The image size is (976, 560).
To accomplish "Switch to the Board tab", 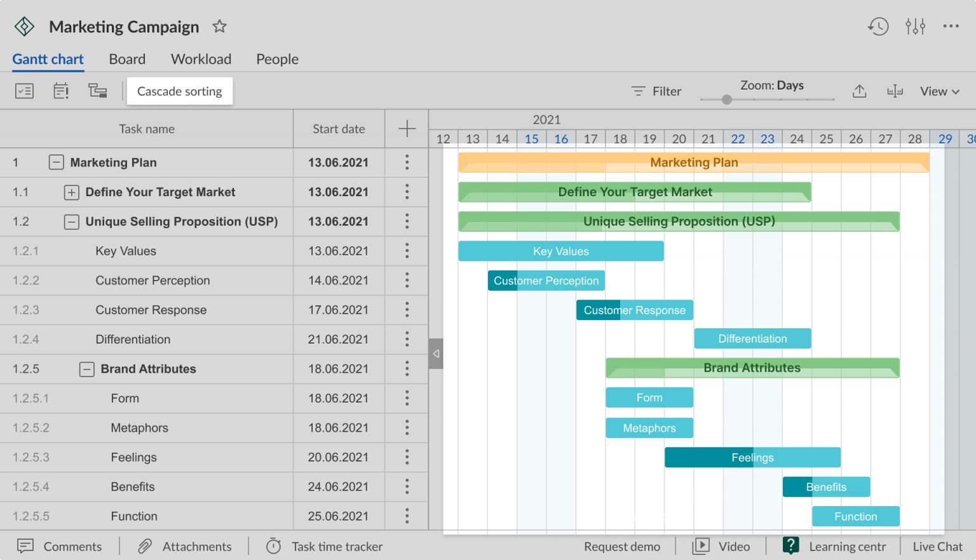I will [126, 59].
